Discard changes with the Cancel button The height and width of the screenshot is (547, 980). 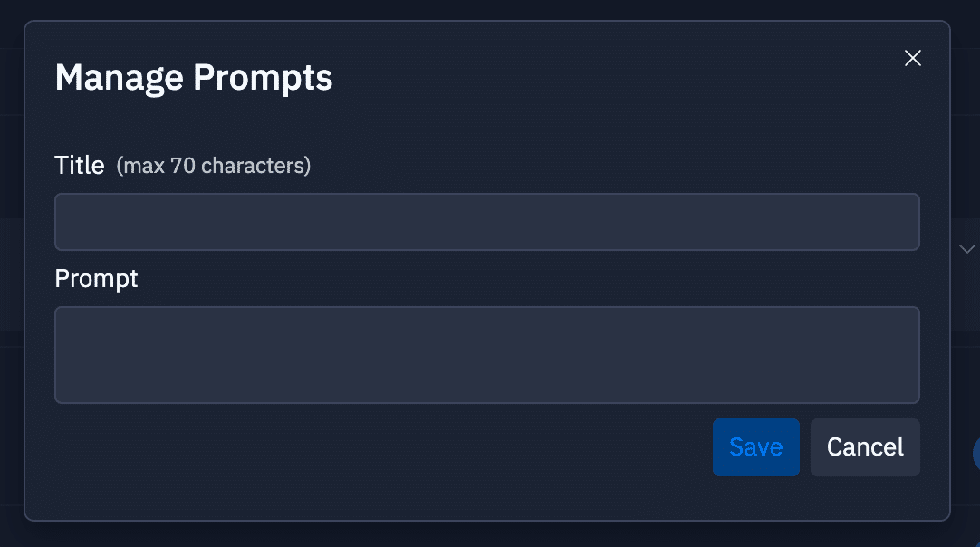tap(865, 447)
